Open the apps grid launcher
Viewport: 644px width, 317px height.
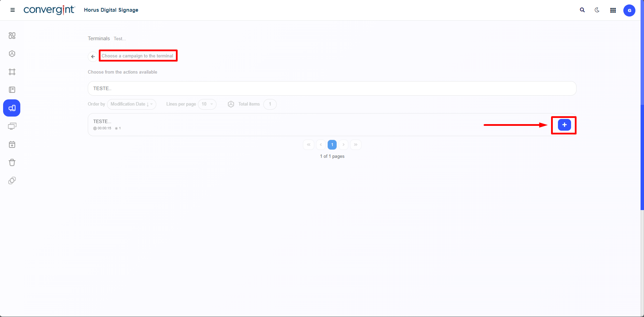tap(613, 10)
